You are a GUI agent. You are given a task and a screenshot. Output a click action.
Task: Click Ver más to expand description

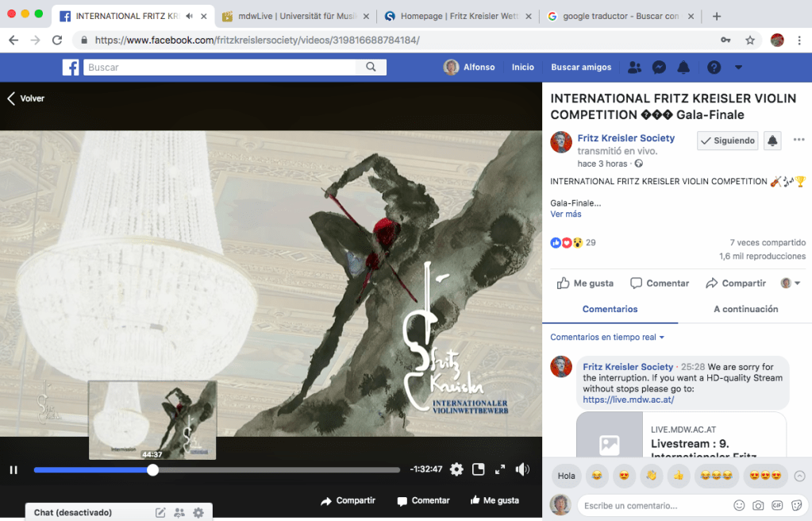tap(566, 214)
